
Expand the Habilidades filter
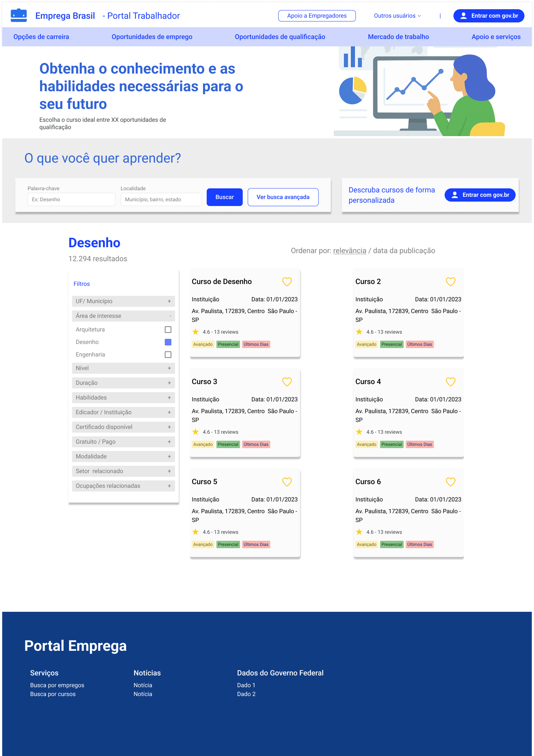point(124,398)
